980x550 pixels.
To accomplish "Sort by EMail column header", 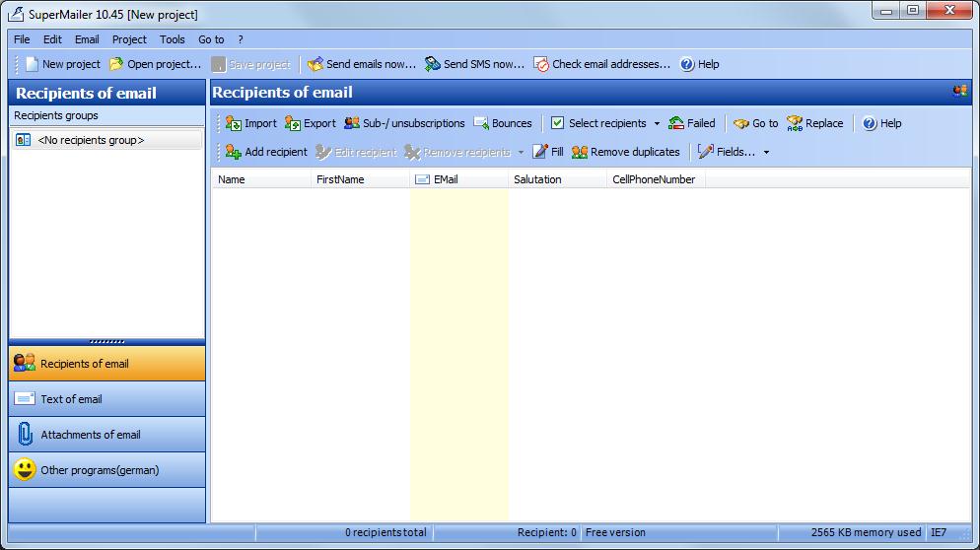I will tap(458, 179).
